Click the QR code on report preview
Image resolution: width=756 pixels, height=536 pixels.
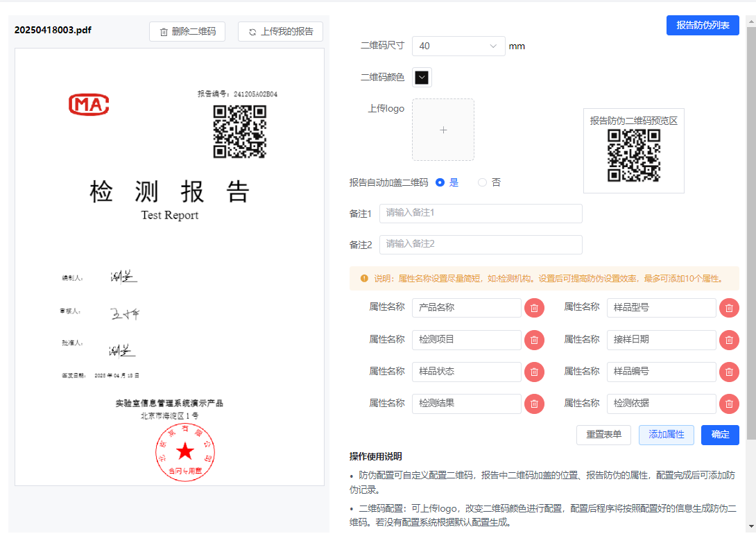(239, 132)
